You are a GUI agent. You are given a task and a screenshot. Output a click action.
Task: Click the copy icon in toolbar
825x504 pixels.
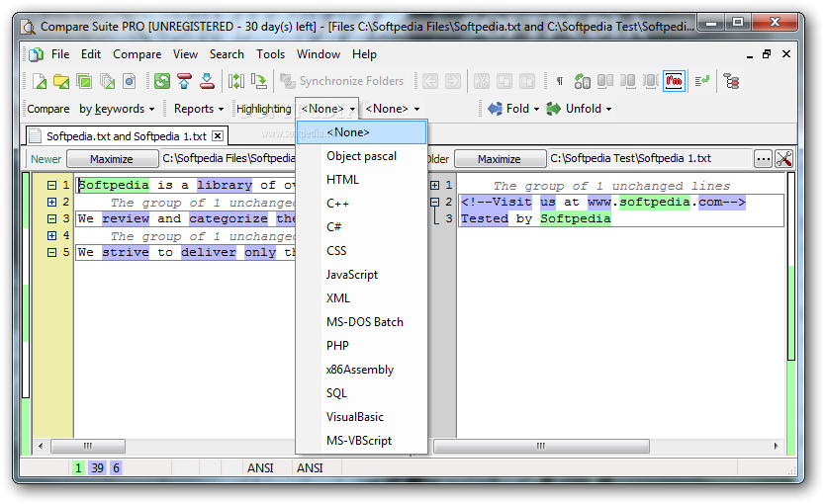tap(504, 81)
